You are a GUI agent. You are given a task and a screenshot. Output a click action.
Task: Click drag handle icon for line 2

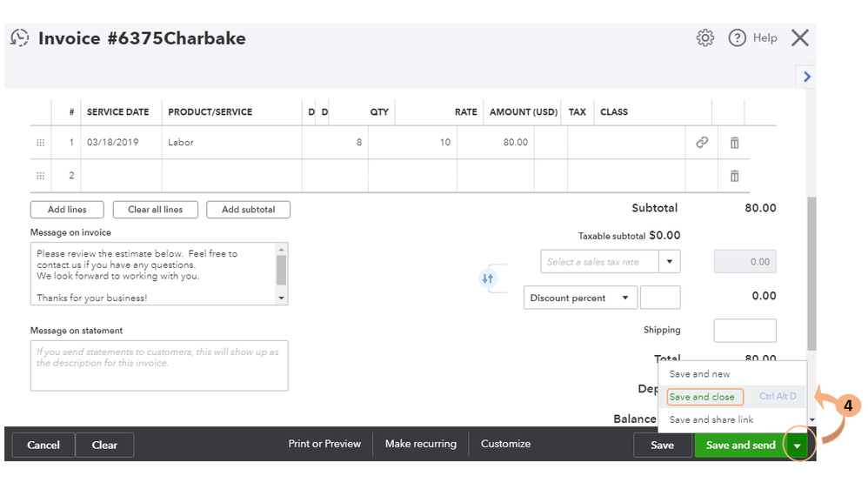coord(40,175)
